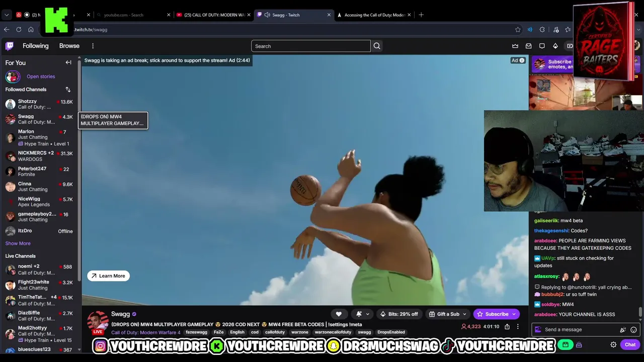Open the Following menu item
644x362 pixels.
tap(36, 46)
